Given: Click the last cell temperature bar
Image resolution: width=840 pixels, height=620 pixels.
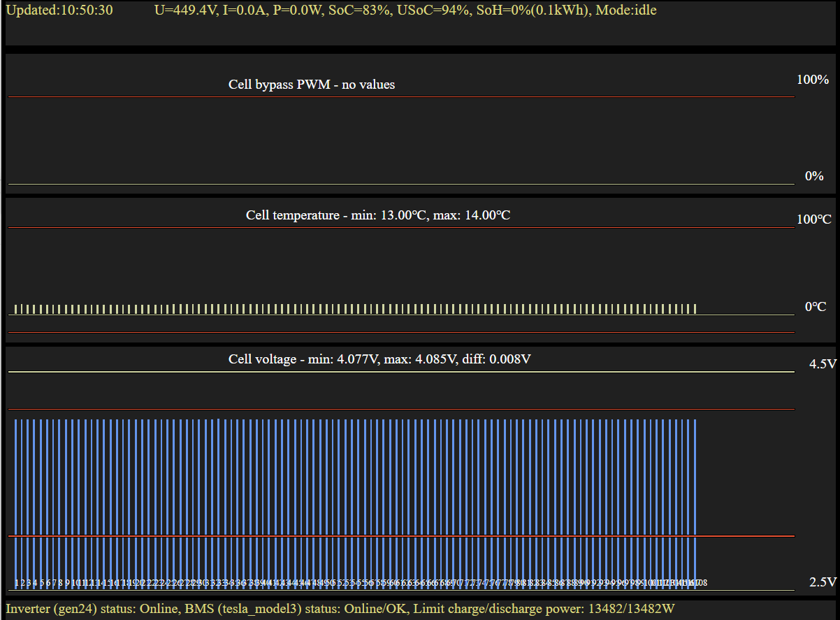Looking at the screenshot, I should (695, 309).
